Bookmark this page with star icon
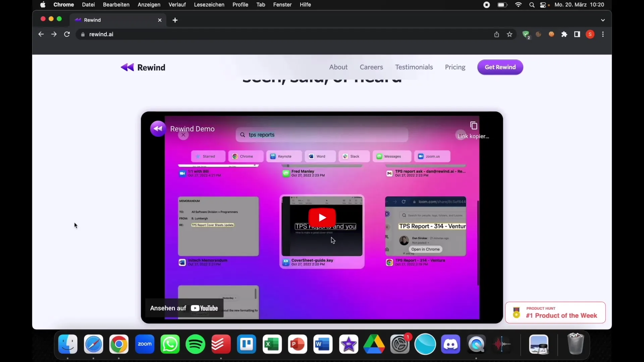 tap(509, 34)
